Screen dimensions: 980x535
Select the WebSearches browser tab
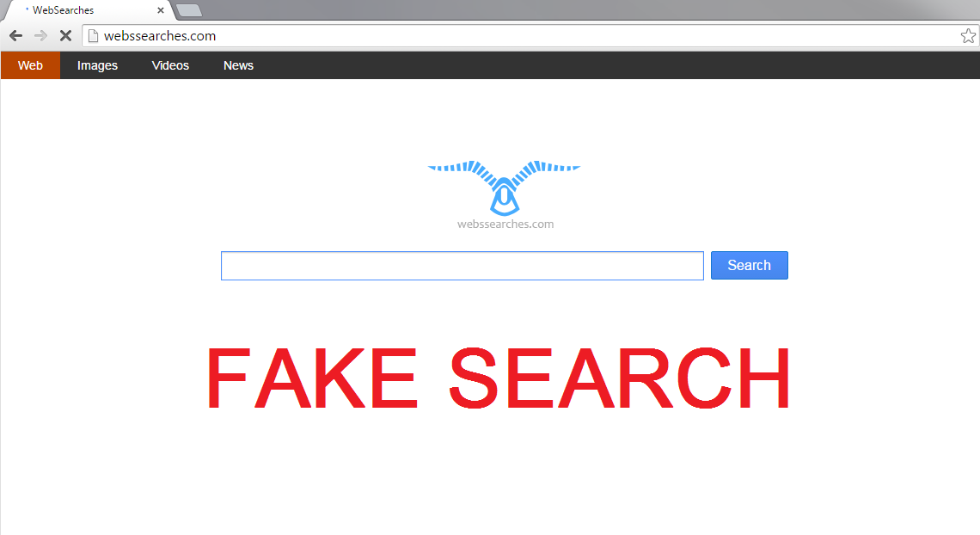[88, 10]
